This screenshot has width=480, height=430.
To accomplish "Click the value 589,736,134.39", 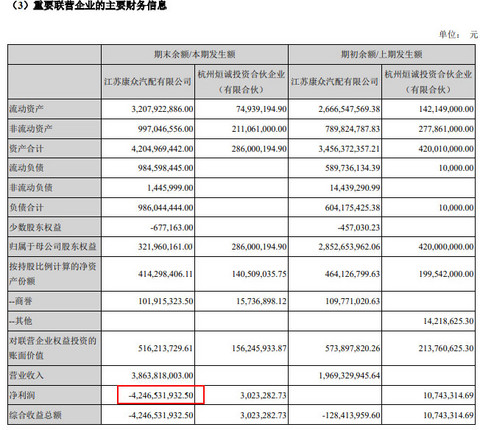I will [353, 168].
